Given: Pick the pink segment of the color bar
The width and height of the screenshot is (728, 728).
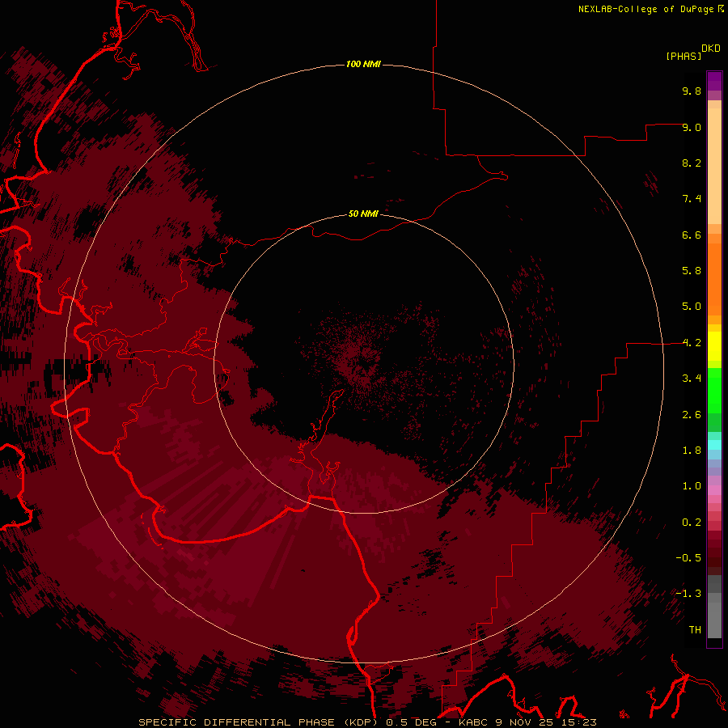Looking at the screenshot, I should (714, 490).
